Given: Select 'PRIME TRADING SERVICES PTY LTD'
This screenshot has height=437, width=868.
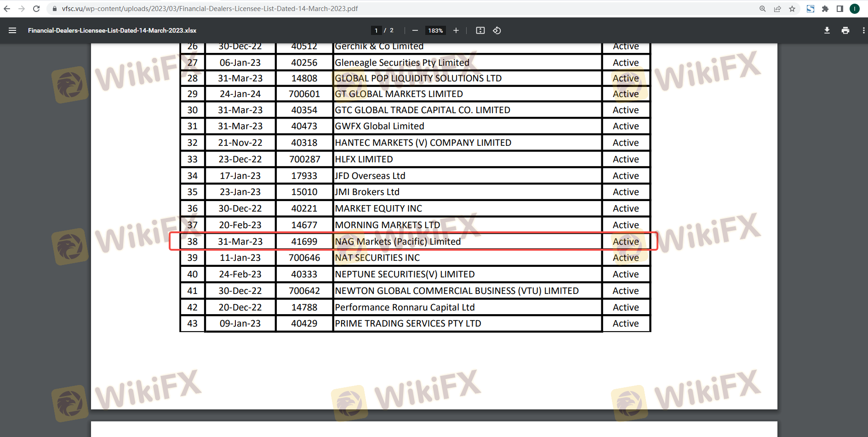Looking at the screenshot, I should 408,323.
